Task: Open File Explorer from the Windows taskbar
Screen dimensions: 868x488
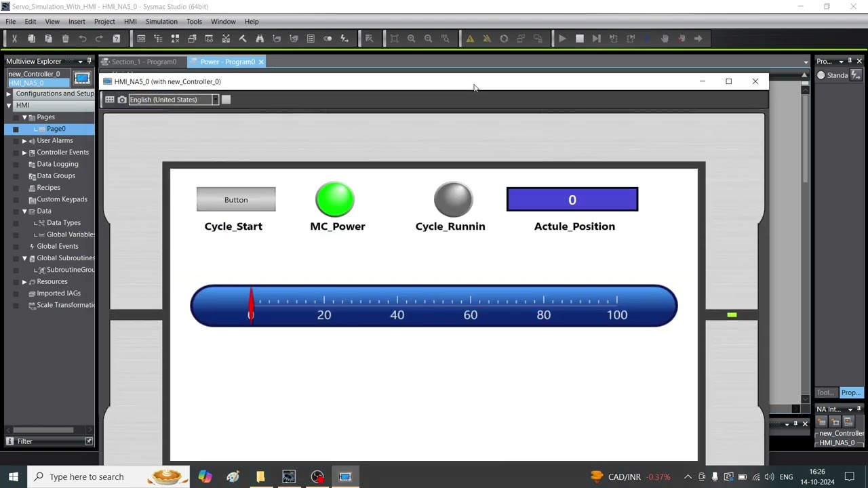Action: click(260, 476)
